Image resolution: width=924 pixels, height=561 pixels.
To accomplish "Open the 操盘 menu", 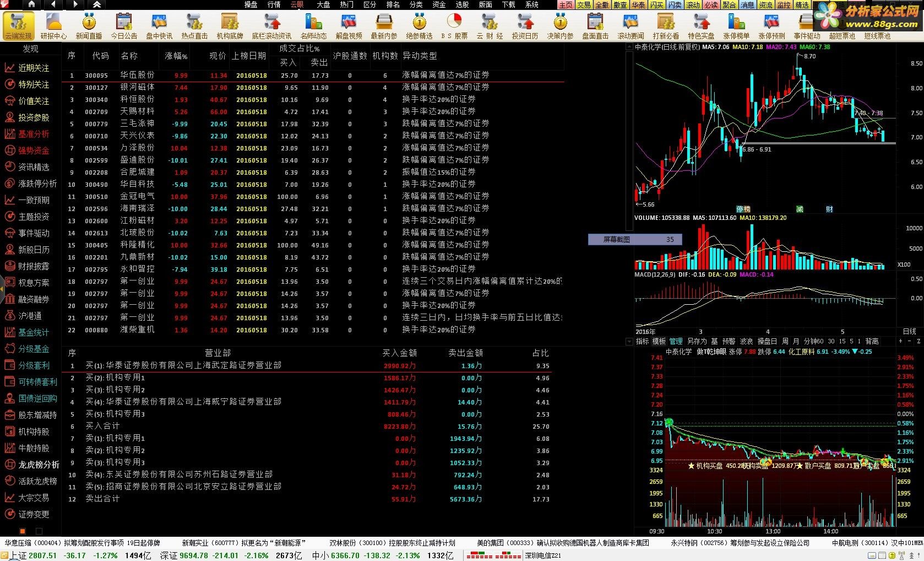I will (251, 4).
